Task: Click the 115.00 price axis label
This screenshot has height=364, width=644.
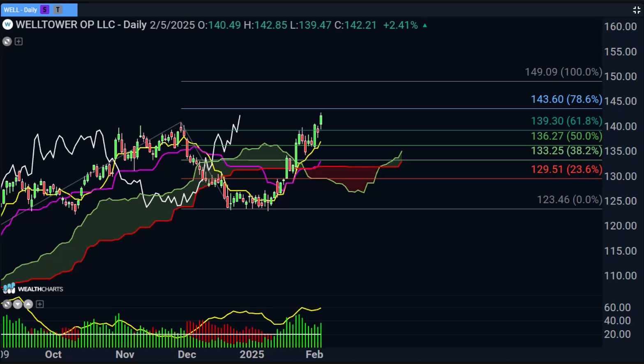Action: (x=620, y=251)
